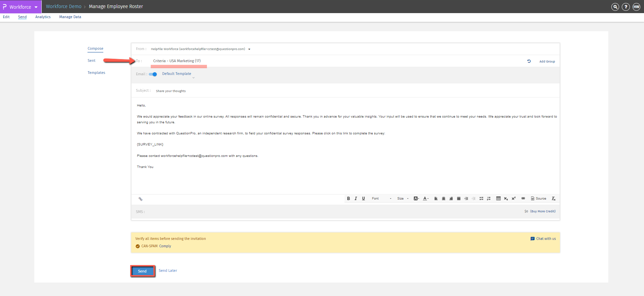Apply bold formatting in the editor toolbar
This screenshot has height=296, width=644.
(349, 199)
